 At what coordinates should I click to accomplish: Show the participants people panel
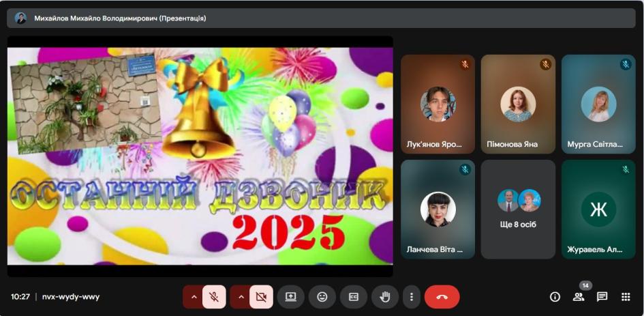pos(579,297)
